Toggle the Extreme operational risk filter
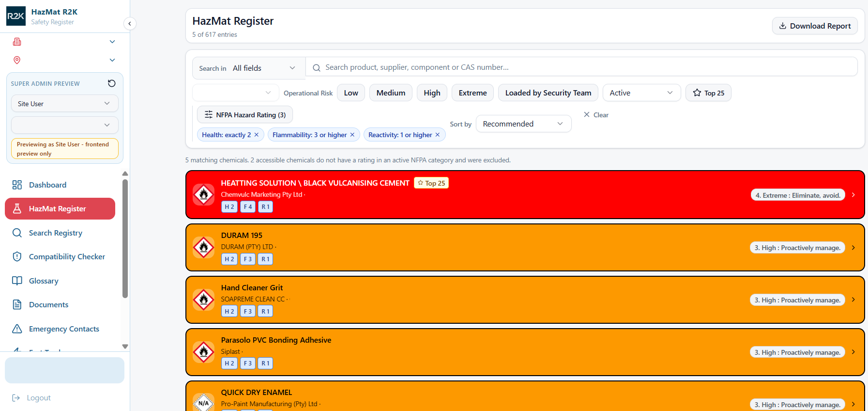Image resolution: width=868 pixels, height=411 pixels. (472, 93)
